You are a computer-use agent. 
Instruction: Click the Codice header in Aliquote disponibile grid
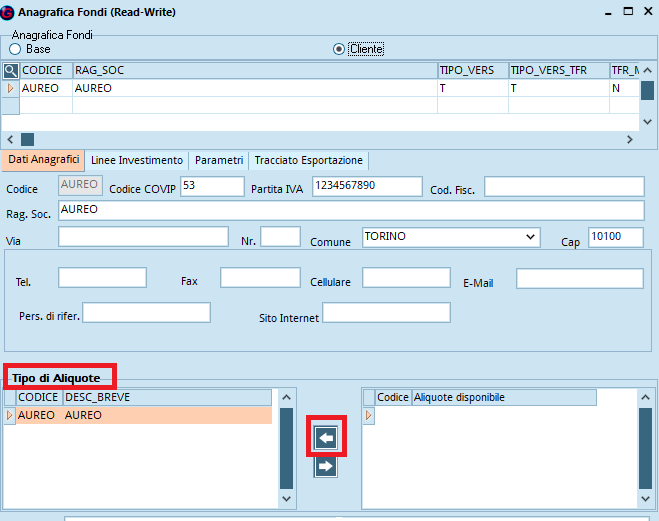pyautogui.click(x=393, y=397)
